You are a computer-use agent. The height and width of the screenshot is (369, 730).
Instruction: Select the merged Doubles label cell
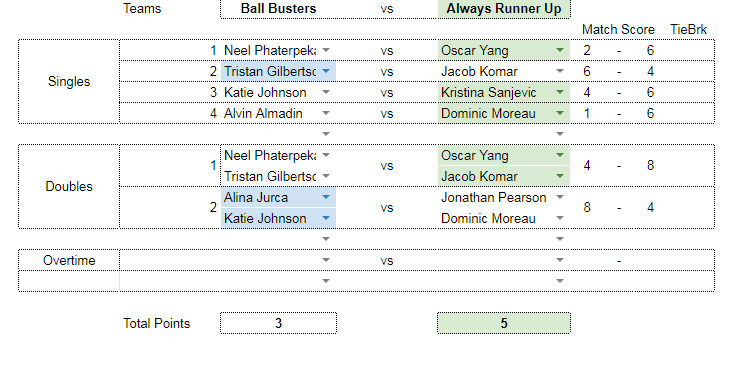(69, 187)
